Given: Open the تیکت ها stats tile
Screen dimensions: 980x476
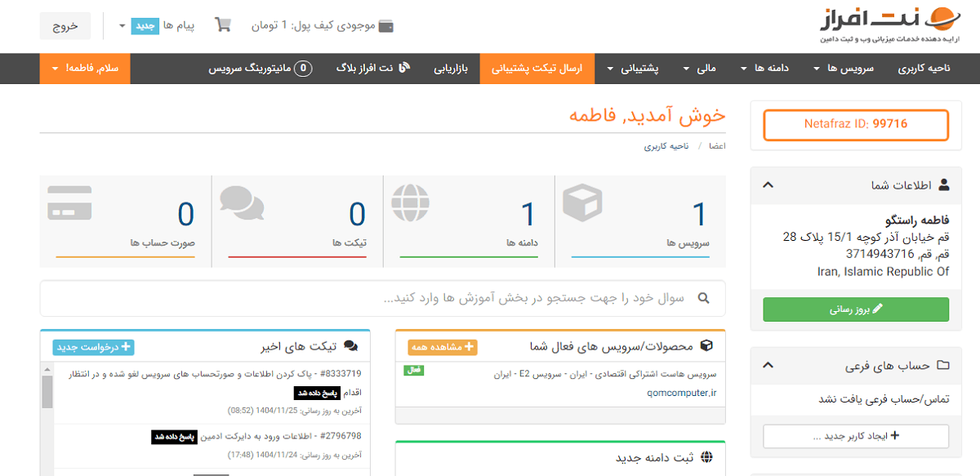Looking at the screenshot, I should tap(297, 221).
